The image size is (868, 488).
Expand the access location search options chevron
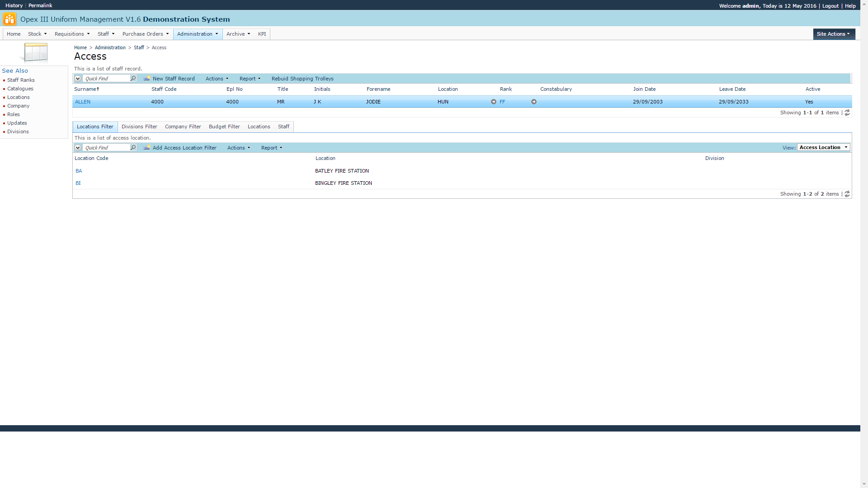[78, 148]
